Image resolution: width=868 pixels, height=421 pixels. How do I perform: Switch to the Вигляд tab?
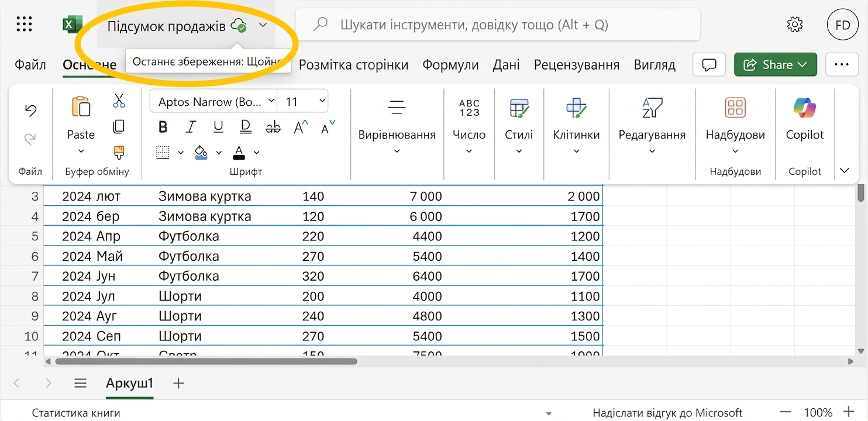655,65
